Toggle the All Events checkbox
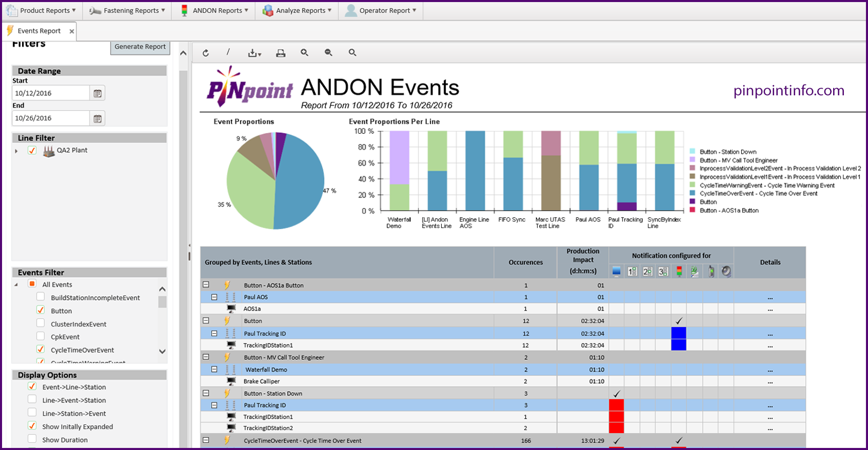Image resolution: width=868 pixels, height=450 pixels. [32, 284]
